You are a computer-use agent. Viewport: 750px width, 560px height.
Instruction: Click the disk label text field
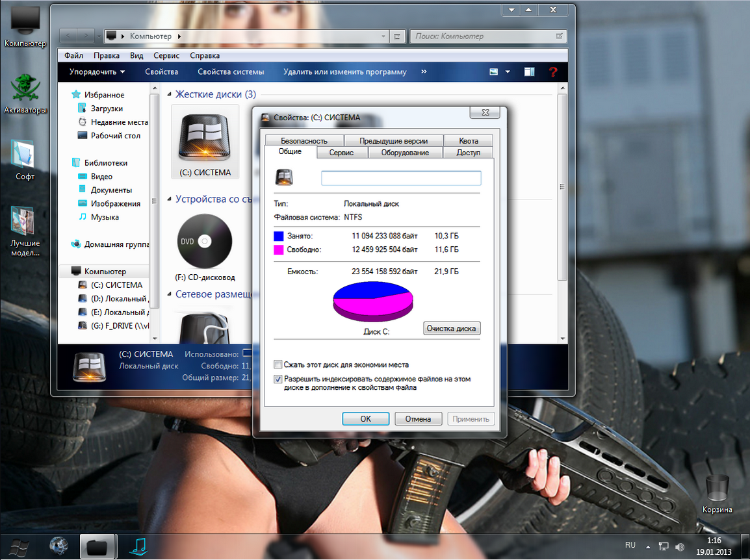point(401,179)
